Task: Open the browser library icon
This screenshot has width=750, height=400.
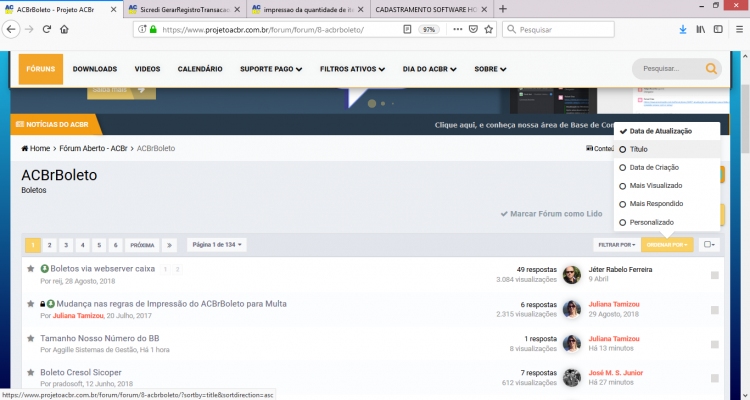Action: 701,29
